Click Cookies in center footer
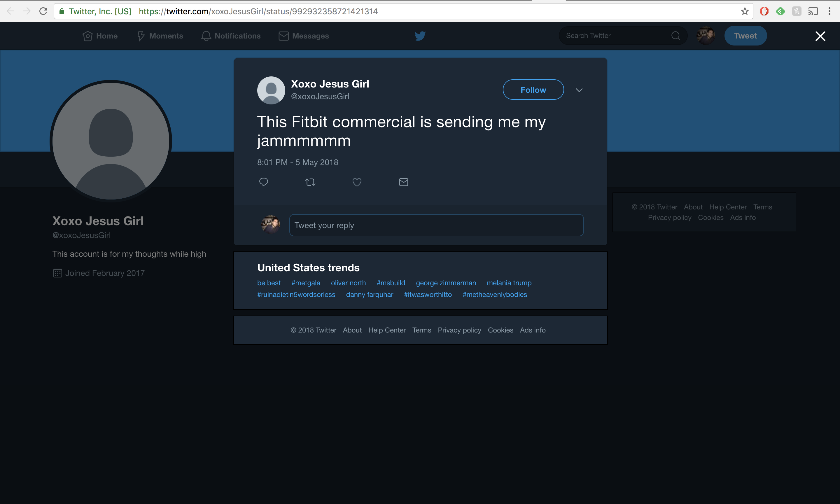840x504 pixels. tap(501, 330)
